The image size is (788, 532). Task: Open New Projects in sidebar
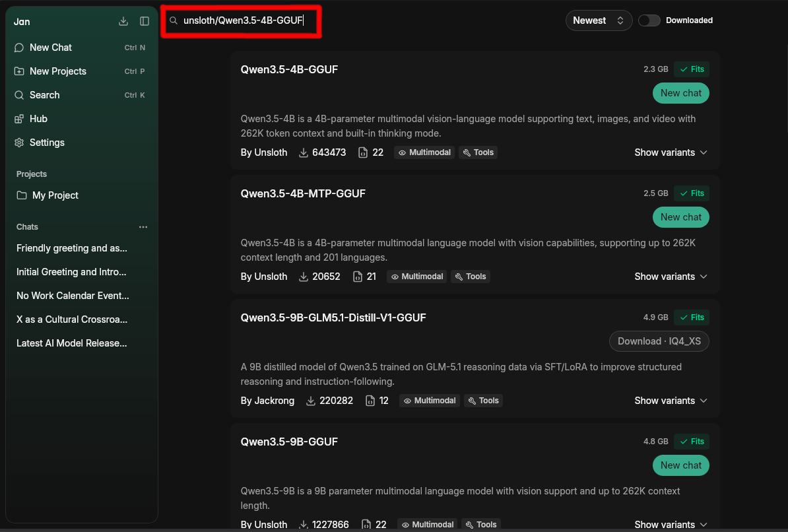(x=81, y=71)
